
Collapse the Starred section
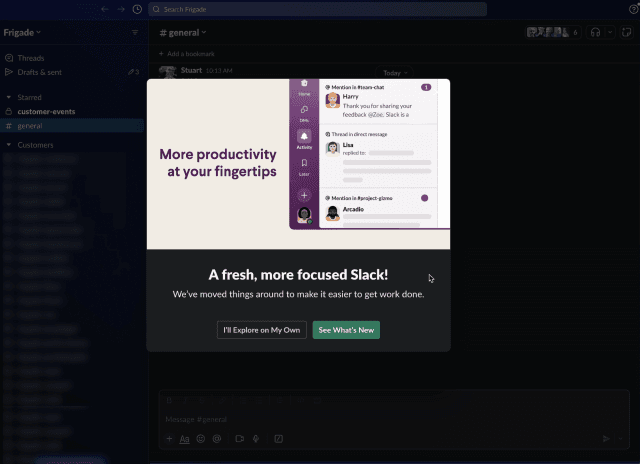pyautogui.click(x=9, y=97)
